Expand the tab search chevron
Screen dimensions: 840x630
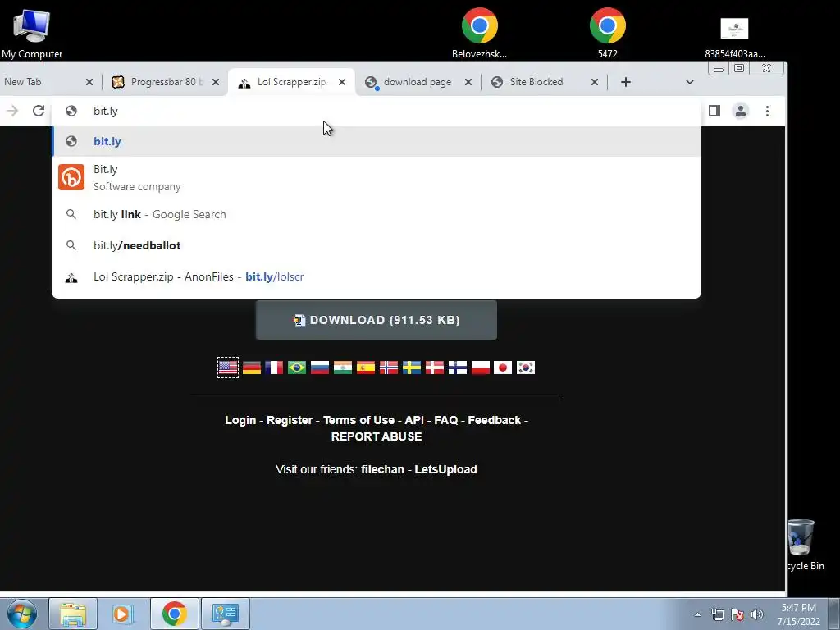coord(689,82)
